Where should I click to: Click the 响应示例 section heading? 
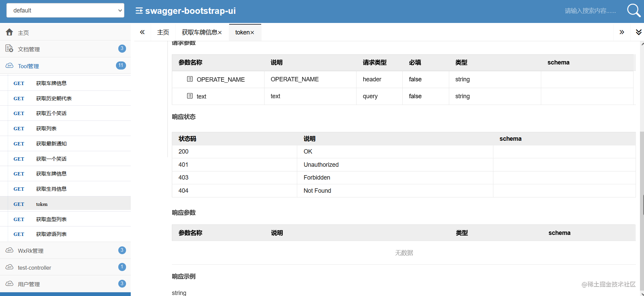coord(184,276)
